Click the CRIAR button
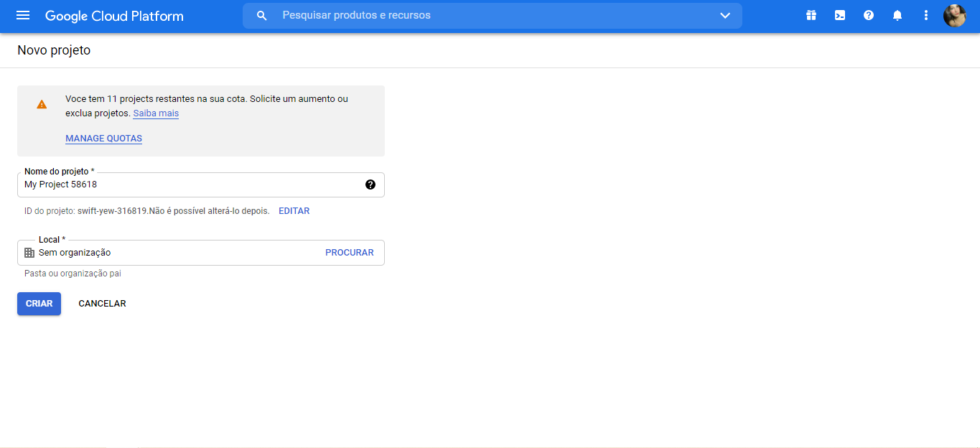Image resolution: width=980 pixels, height=448 pixels. 39,304
